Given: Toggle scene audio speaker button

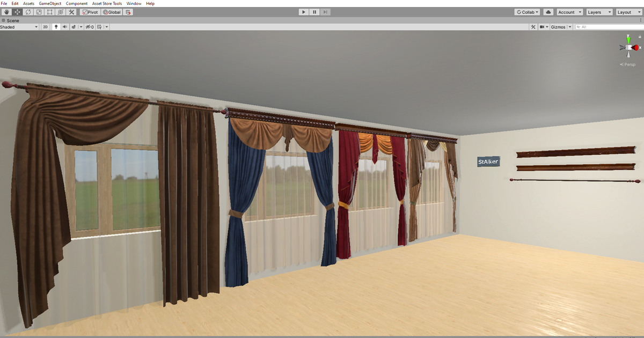Looking at the screenshot, I should [x=64, y=27].
